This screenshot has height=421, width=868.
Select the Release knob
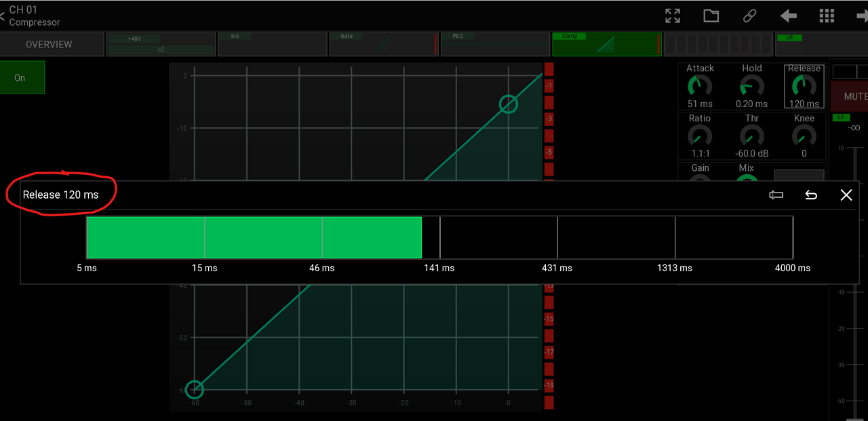pyautogui.click(x=804, y=86)
